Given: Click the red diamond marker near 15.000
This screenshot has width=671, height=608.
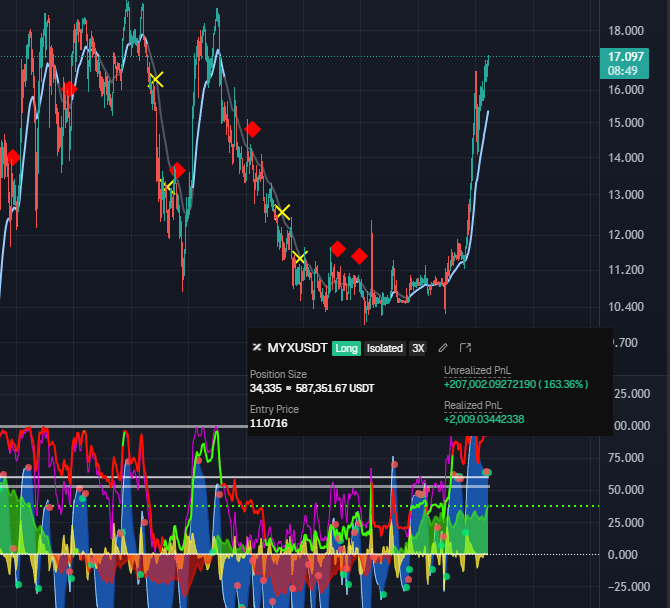Looking at the screenshot, I should click(x=252, y=129).
